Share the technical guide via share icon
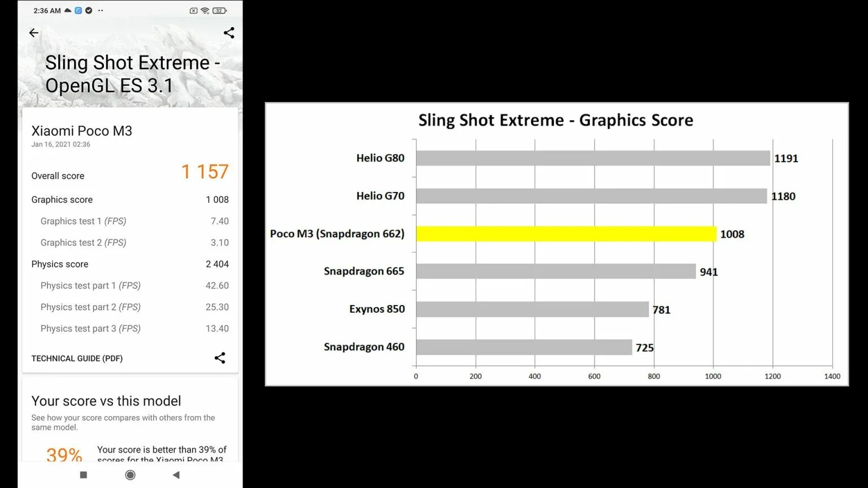The width and height of the screenshot is (868, 488). pyautogui.click(x=220, y=358)
